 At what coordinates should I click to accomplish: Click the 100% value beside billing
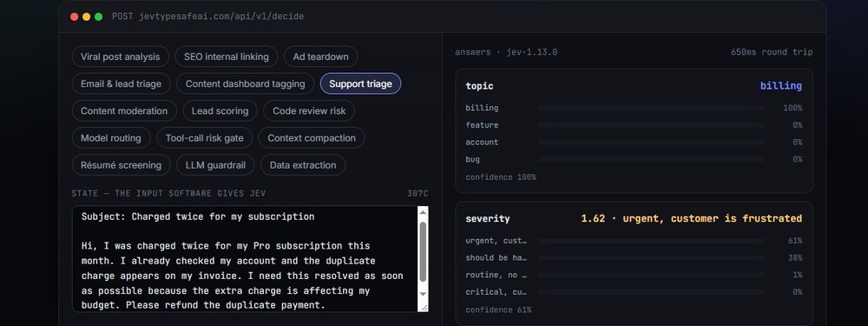coord(792,108)
